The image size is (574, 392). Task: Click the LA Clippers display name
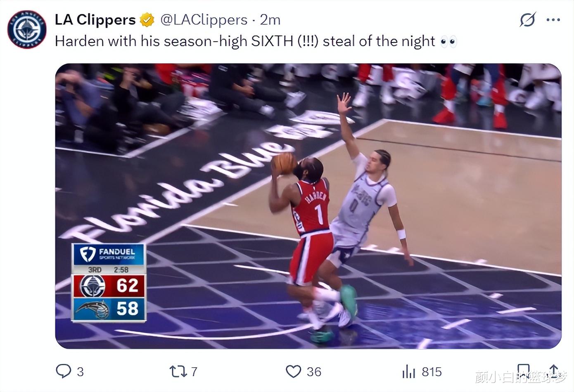coord(95,19)
